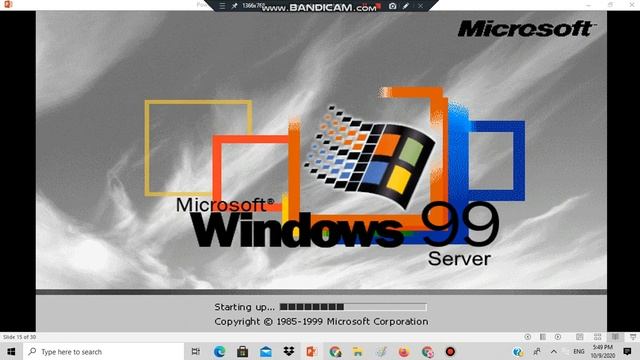This screenshot has height=360, width=640.
Task: Pin the Bandicam recording bar
Action: [x=234, y=6]
